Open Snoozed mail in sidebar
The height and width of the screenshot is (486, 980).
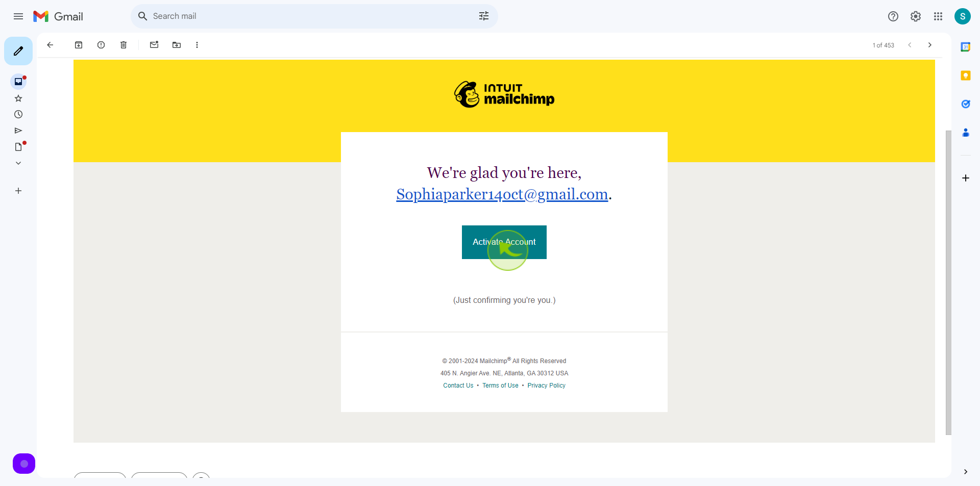pyautogui.click(x=18, y=114)
